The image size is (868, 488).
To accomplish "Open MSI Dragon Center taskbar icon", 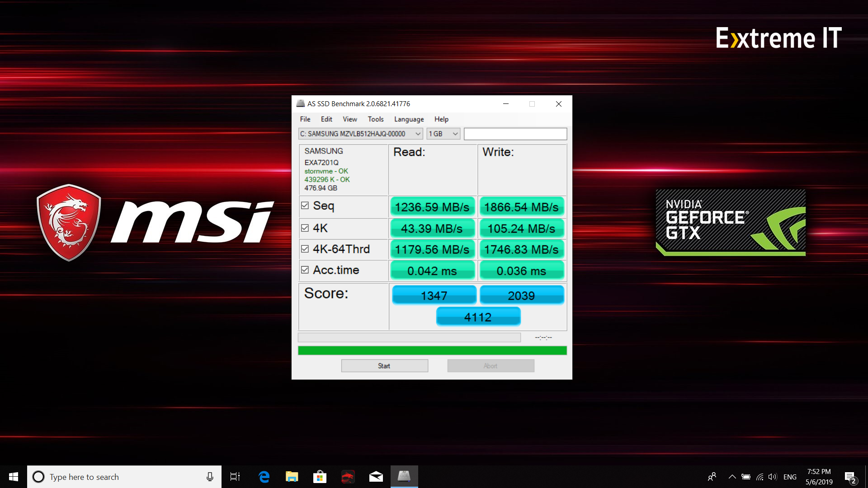I will pyautogui.click(x=348, y=477).
